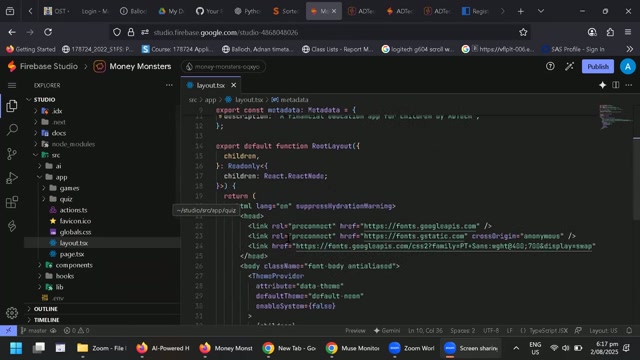
Task: Click the Firebase Studio logo
Action: tap(12, 66)
